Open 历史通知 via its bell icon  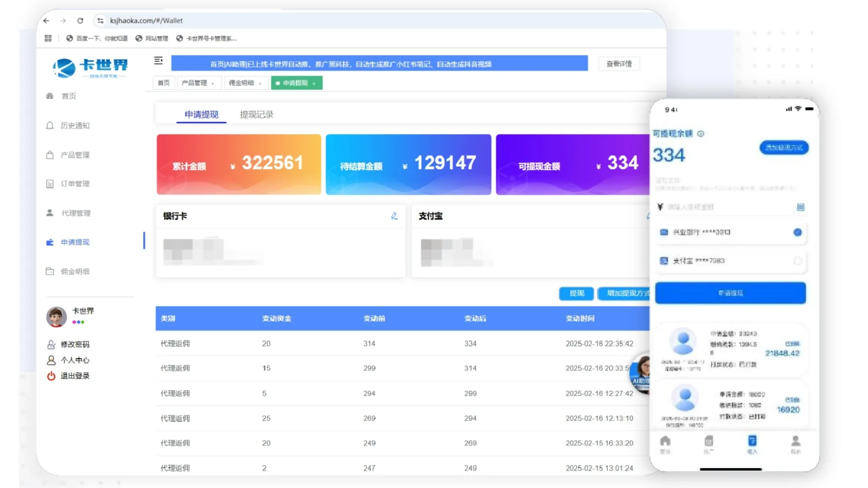pos(50,126)
